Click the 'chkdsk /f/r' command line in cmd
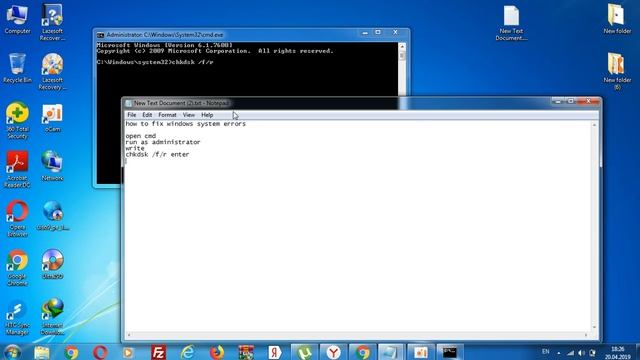The height and width of the screenshot is (360, 640). (x=155, y=62)
